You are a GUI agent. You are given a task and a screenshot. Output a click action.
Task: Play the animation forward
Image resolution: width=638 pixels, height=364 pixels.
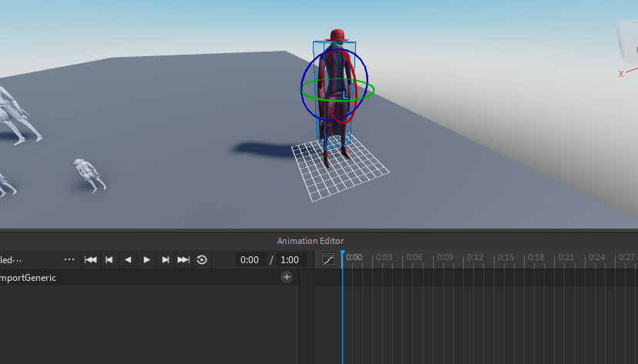pyautogui.click(x=146, y=259)
